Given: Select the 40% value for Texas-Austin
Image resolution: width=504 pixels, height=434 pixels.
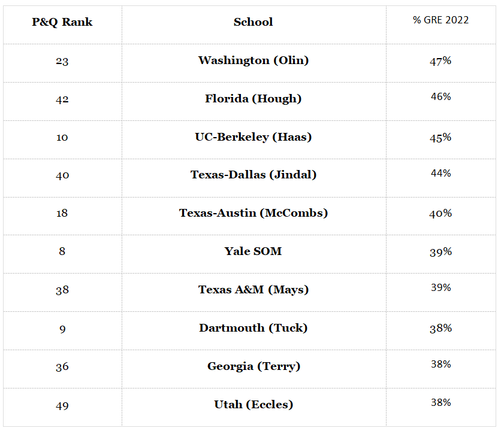Looking at the screenshot, I should point(440,214).
